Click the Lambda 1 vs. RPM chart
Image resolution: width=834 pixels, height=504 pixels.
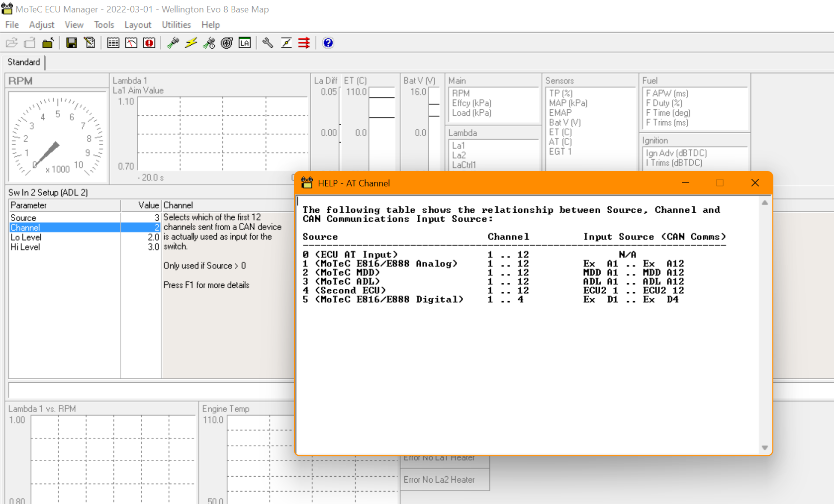(113, 460)
